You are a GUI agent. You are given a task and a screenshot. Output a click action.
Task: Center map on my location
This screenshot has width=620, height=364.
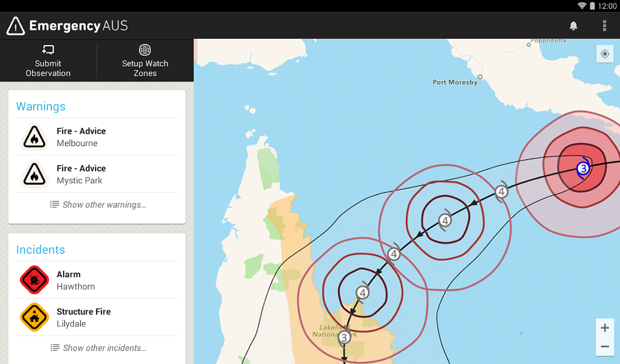click(x=605, y=53)
